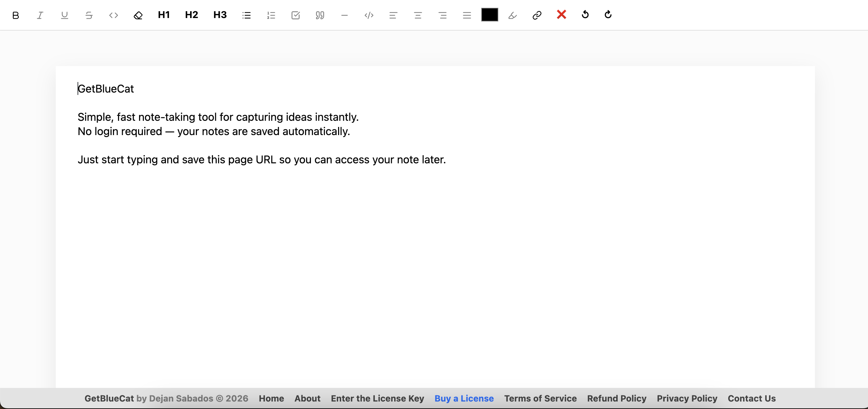Center align the text
The height and width of the screenshot is (409, 868).
418,15
